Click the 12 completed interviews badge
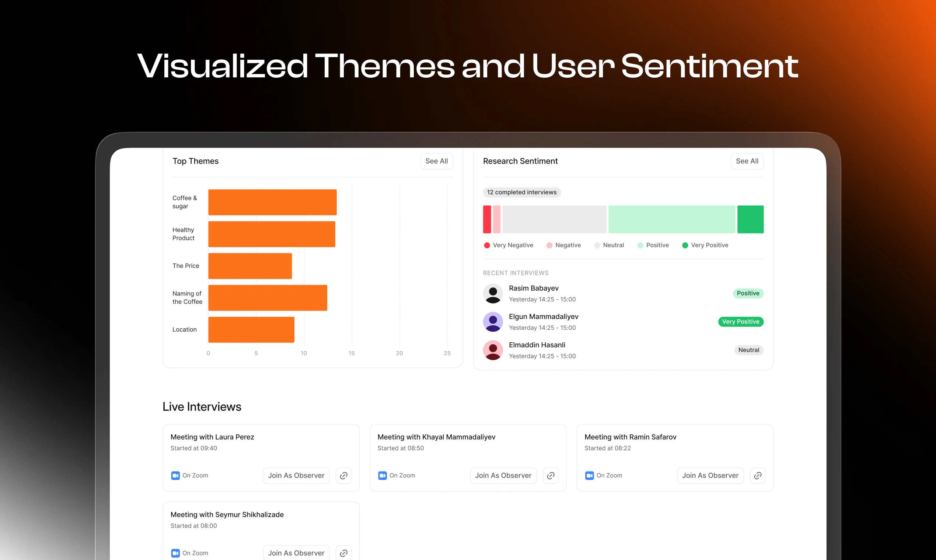Image resolution: width=936 pixels, height=560 pixels. [521, 192]
